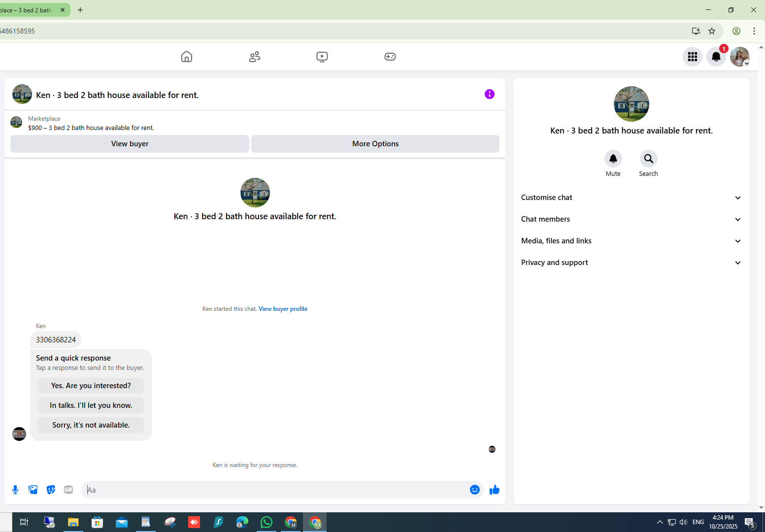765x532 pixels.
Task: Send quick response 'In talks. I'll let you know.'
Action: pos(91,405)
